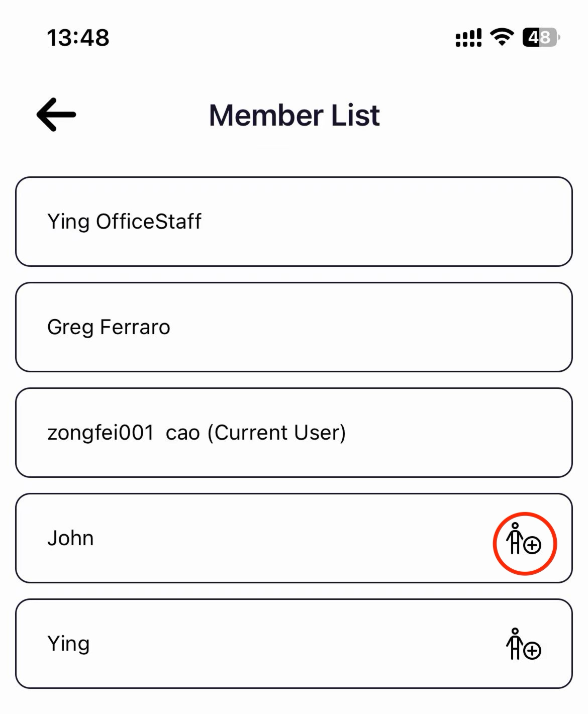Open the Greg Ferraro member card
Viewport: 588px width, 714px height.
[x=294, y=327]
